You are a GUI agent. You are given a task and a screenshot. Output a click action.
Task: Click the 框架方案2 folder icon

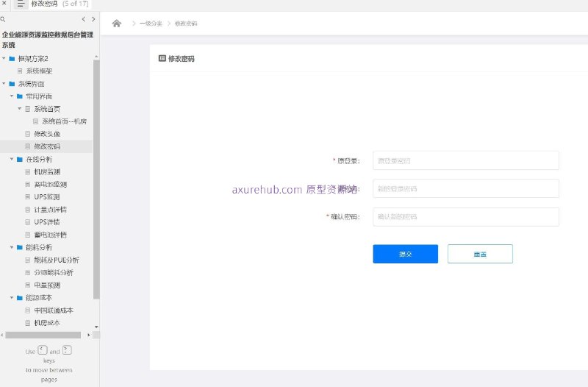click(12, 59)
